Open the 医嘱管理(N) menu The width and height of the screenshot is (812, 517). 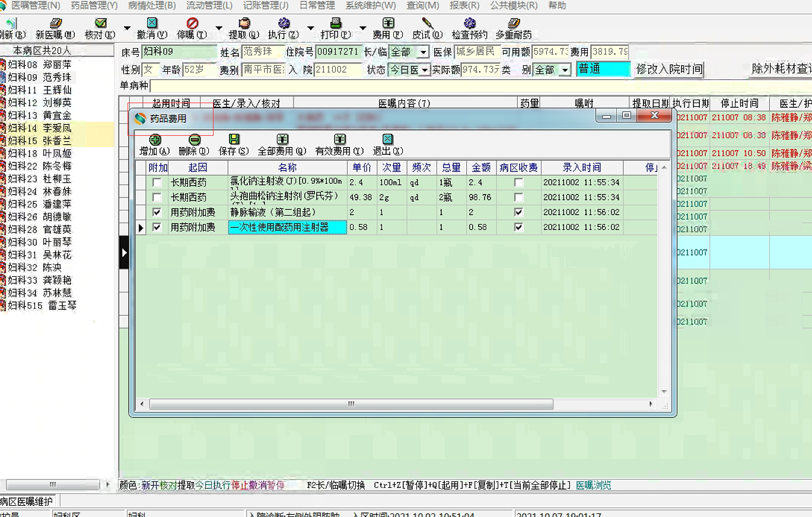click(36, 5)
